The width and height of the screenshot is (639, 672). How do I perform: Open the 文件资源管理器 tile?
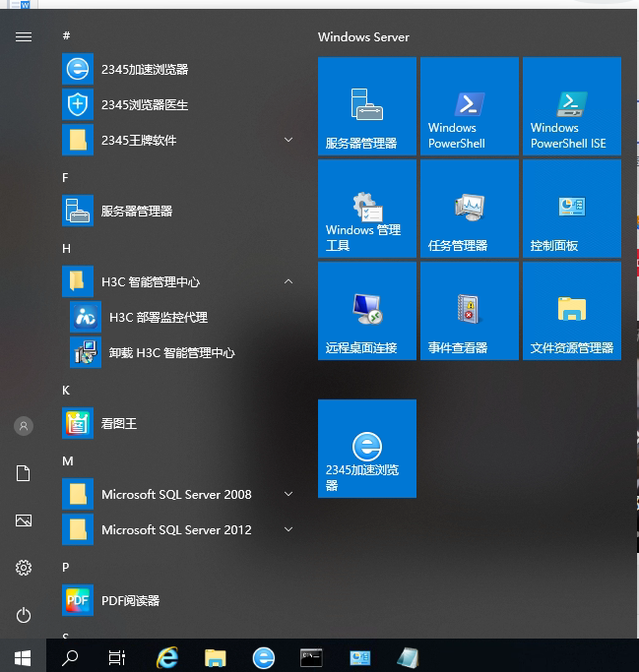[x=572, y=311]
